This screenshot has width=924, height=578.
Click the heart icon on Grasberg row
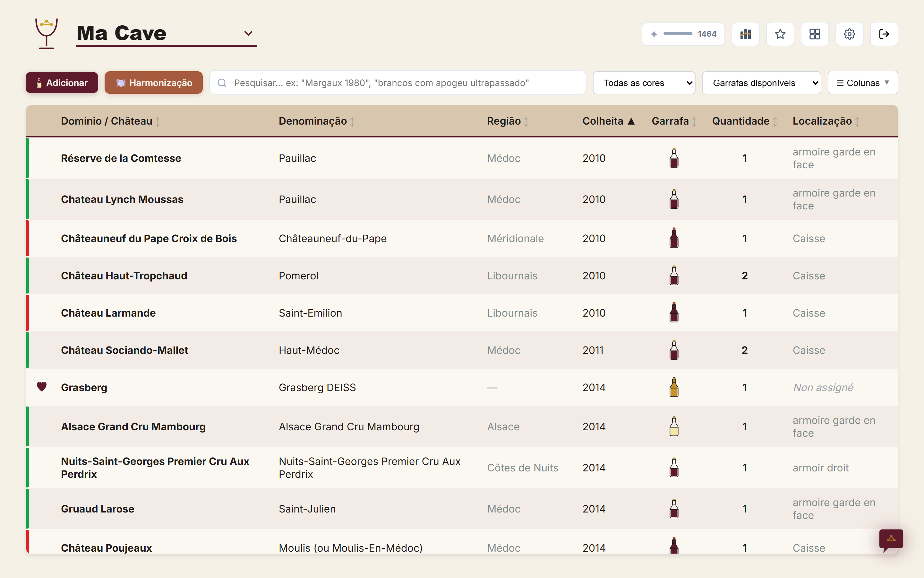(42, 387)
